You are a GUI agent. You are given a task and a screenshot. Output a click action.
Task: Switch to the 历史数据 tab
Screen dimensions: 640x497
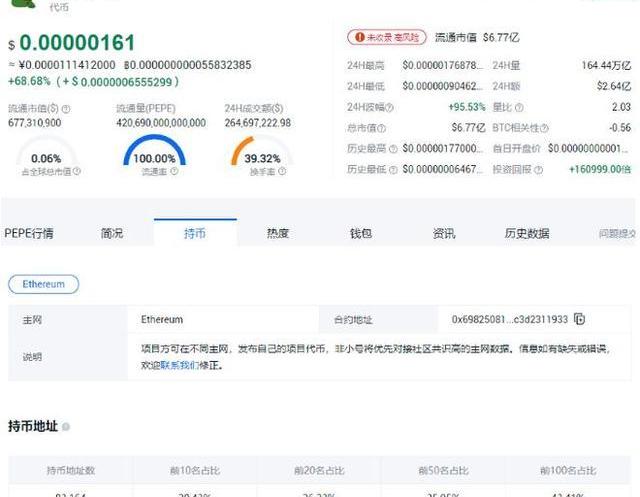(x=526, y=233)
